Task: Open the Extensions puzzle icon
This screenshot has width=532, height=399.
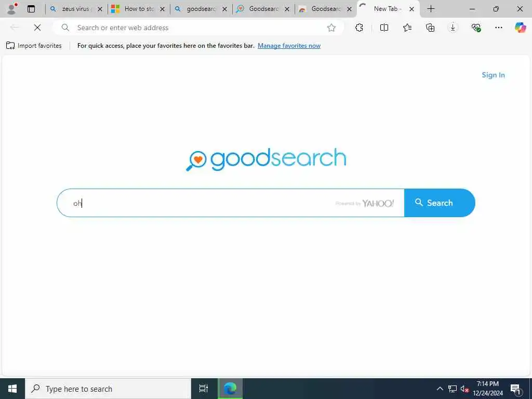Action: click(360, 28)
